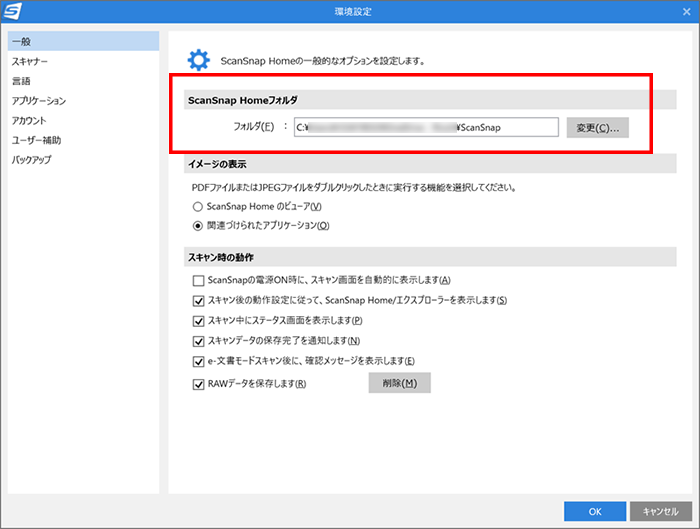This screenshot has width=700, height=529.
Task: Click the ScanSnap Home folder path field
Action: (426, 127)
